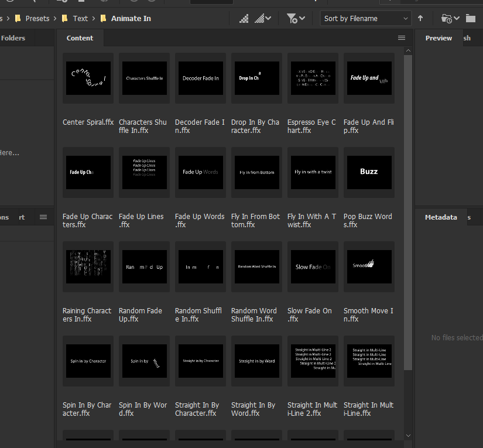Expand the chevron after Text in the path
The height and width of the screenshot is (448, 483).
(x=94, y=19)
